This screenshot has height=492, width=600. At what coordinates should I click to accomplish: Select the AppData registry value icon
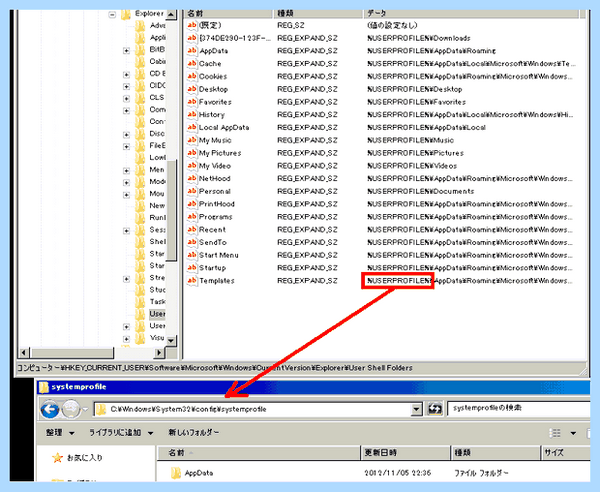click(192, 51)
